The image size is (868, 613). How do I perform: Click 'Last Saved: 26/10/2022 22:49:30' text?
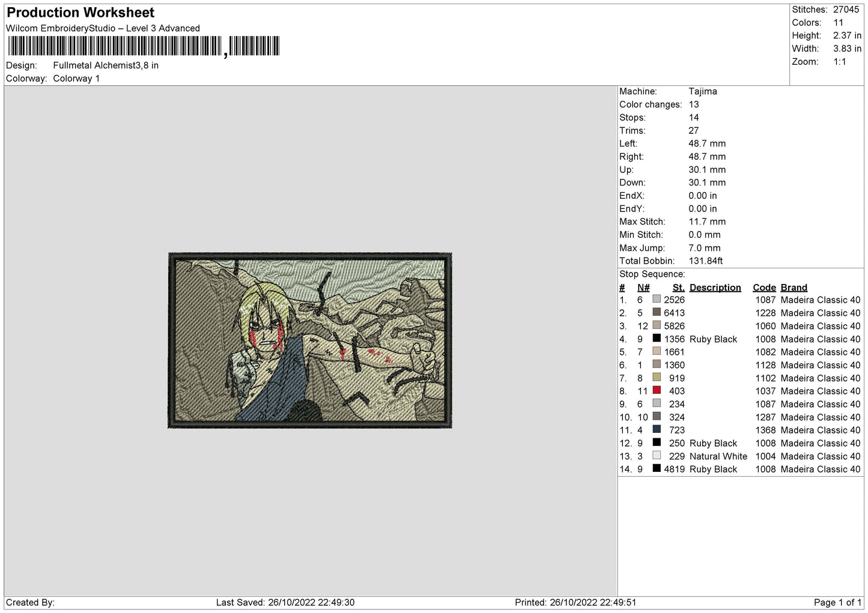point(285,602)
